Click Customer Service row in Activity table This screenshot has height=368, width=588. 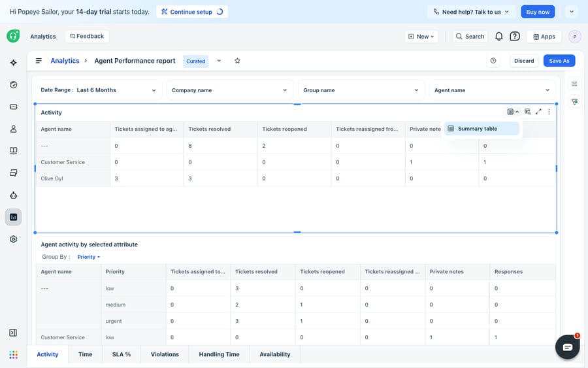295,162
